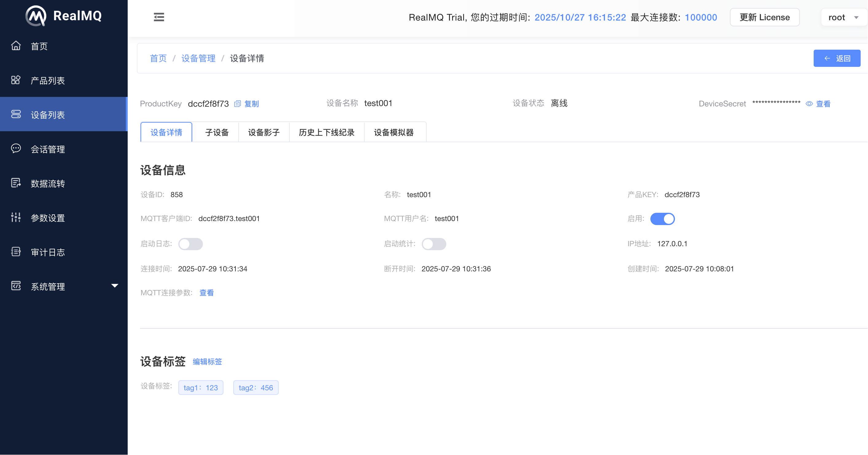Open 参数设置 in the sidebar

(64, 218)
